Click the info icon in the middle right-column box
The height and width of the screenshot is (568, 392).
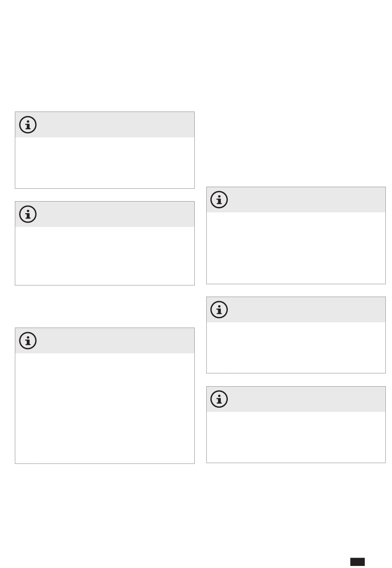[219, 309]
